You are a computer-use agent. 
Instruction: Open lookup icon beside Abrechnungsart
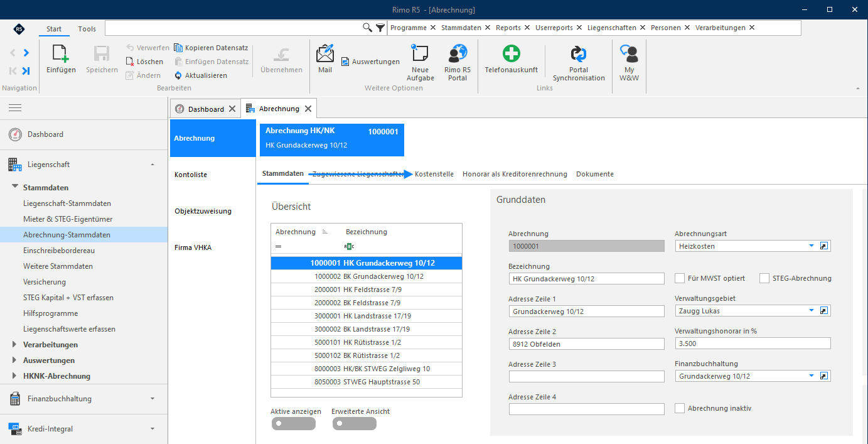pos(825,246)
